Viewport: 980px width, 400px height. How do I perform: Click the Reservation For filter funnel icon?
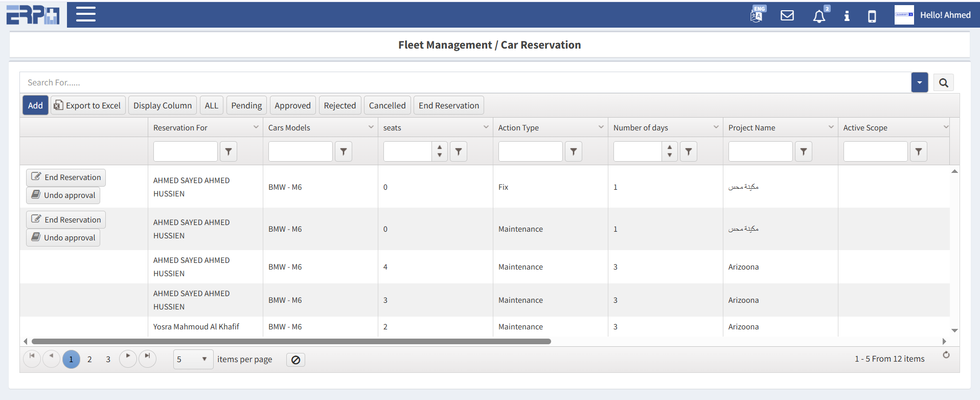229,151
